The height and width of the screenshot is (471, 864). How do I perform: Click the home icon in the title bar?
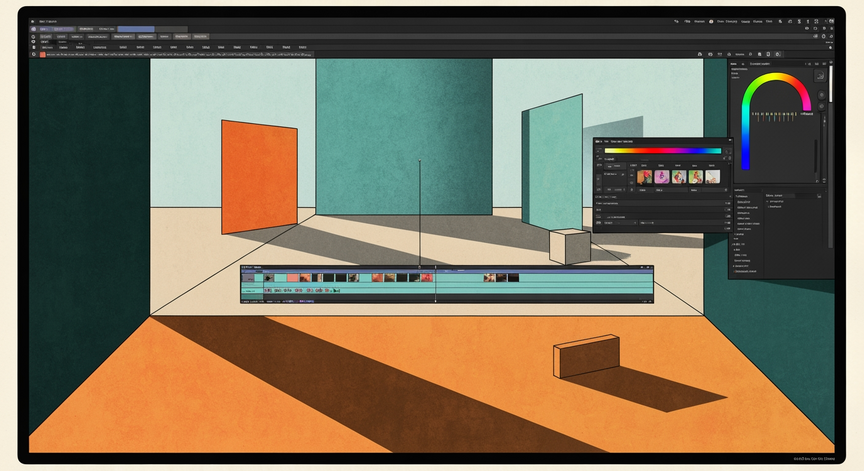(x=33, y=21)
